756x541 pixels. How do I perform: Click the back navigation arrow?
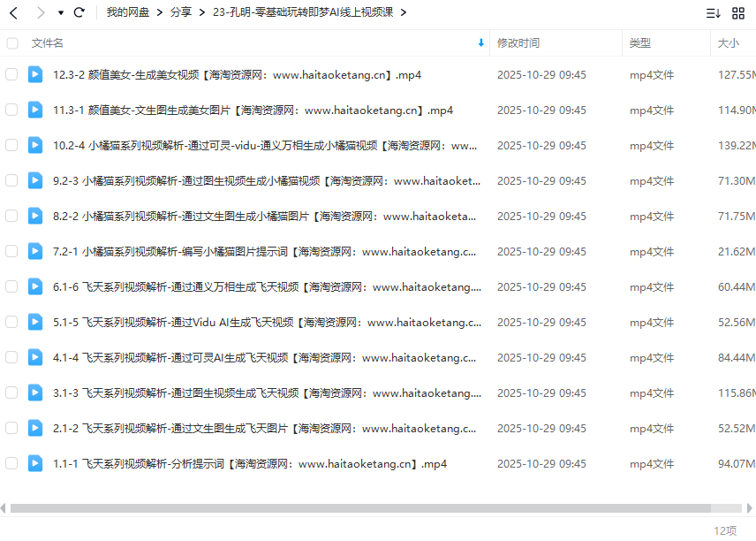pyautogui.click(x=13, y=12)
